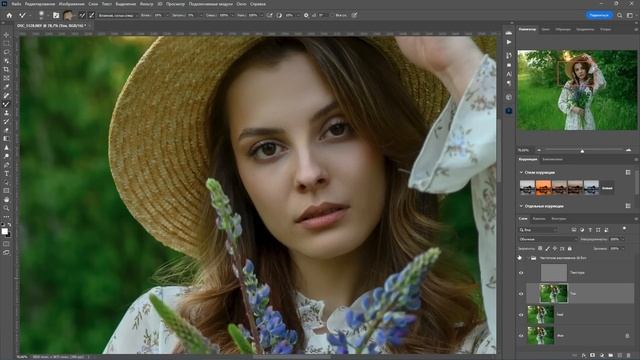Screen dimensions: 640x360
Task: Toggle airbrush mode in options bar
Action: 269,15
